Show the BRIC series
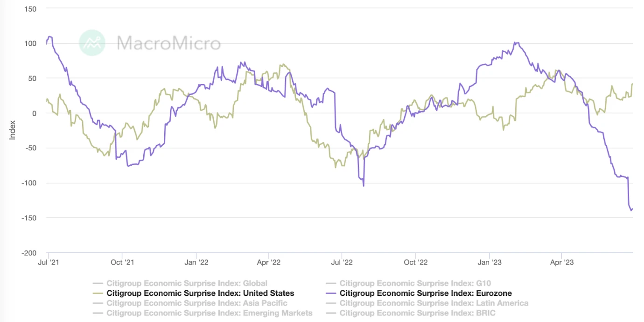Image resolution: width=644 pixels, height=322 pixels. (417, 313)
